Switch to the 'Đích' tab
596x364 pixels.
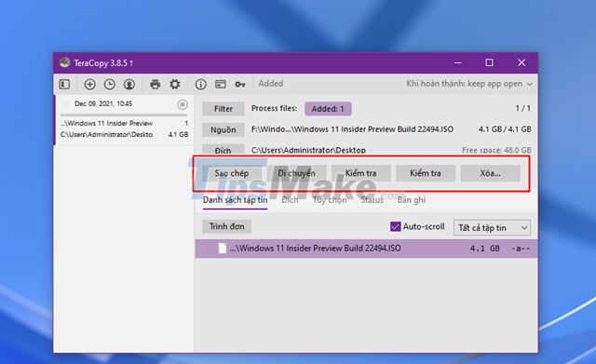[290, 200]
